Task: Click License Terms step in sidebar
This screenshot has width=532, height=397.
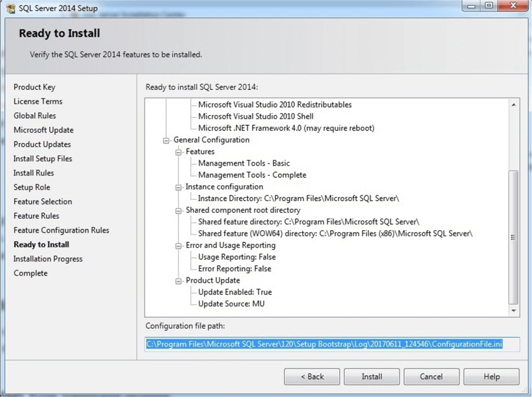Action: (x=38, y=102)
